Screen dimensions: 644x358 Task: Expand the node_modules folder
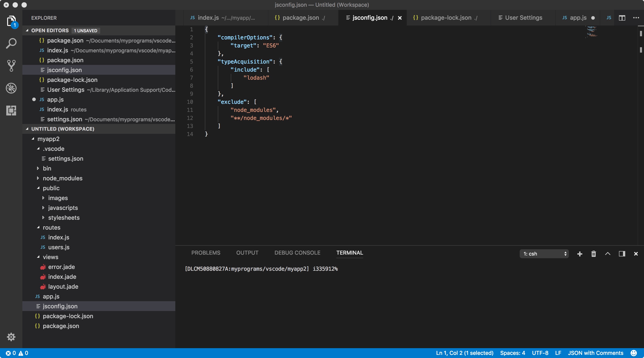(63, 178)
